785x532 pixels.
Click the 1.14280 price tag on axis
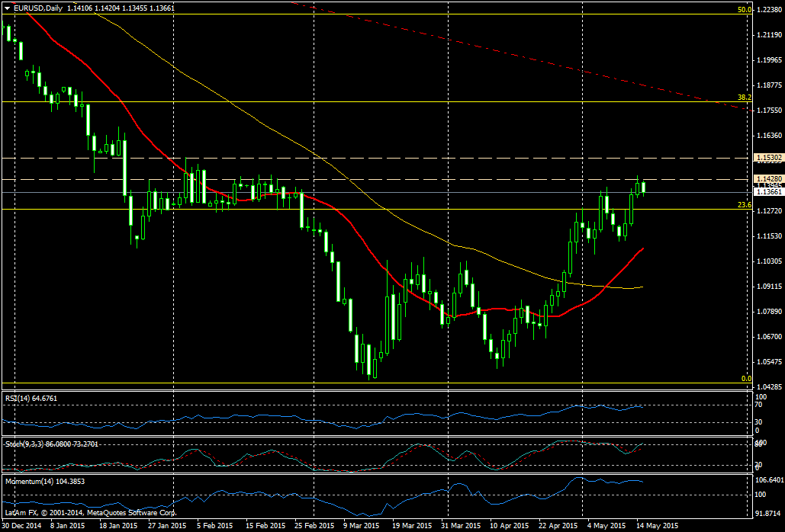(769, 179)
